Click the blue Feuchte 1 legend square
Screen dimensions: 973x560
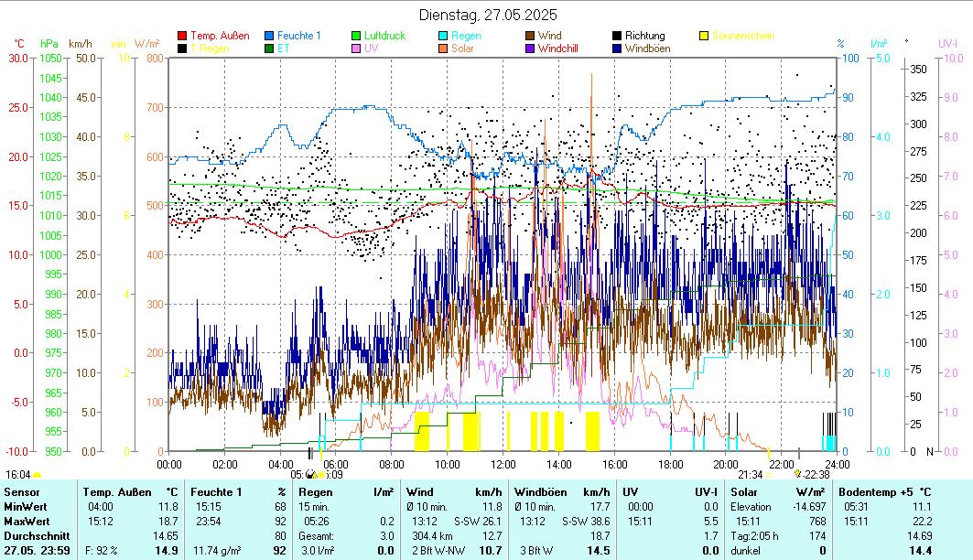click(269, 37)
